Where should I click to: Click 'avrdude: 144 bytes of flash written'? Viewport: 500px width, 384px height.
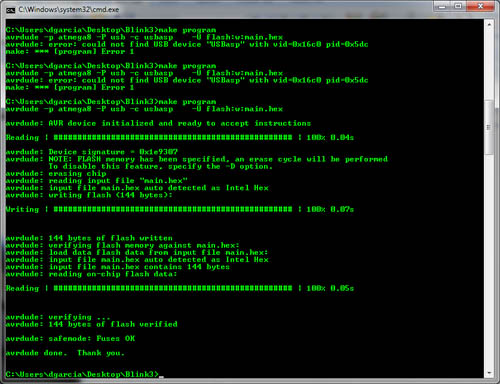point(89,238)
